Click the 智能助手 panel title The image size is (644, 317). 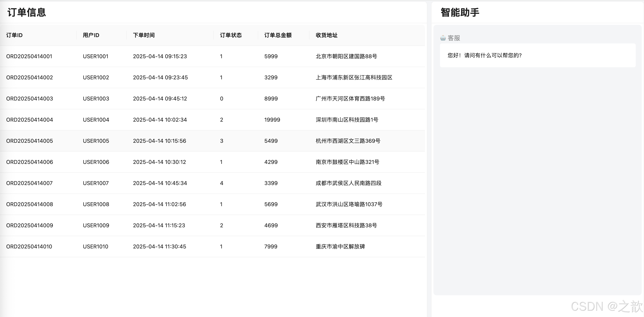(460, 12)
